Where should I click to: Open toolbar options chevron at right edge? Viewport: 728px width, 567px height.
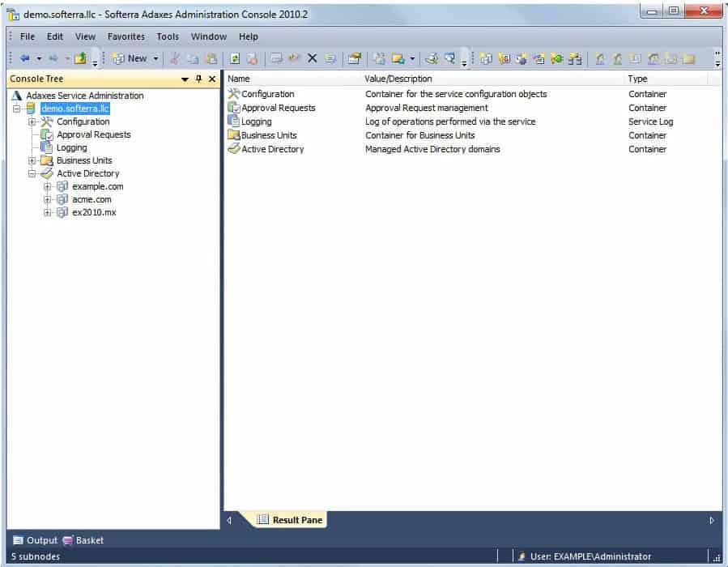tap(717, 58)
